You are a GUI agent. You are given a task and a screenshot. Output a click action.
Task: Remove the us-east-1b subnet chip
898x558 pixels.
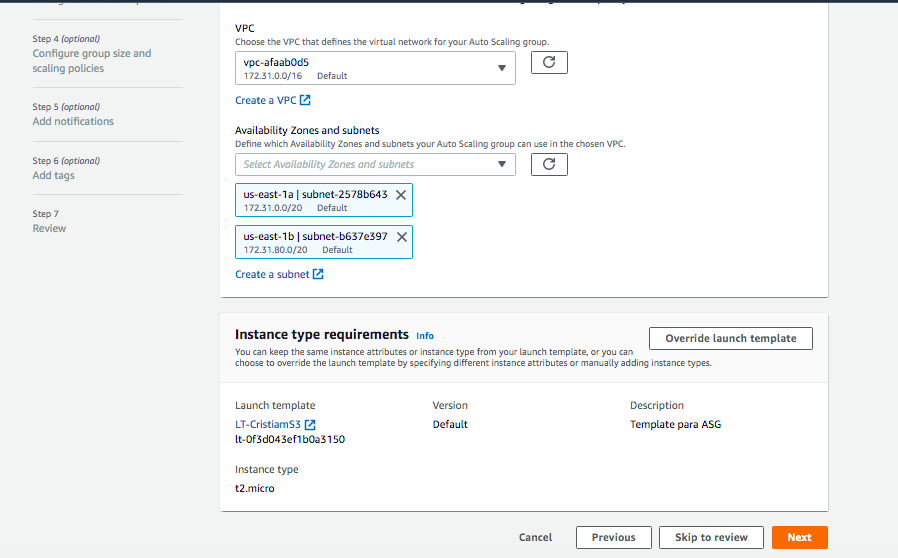click(401, 237)
